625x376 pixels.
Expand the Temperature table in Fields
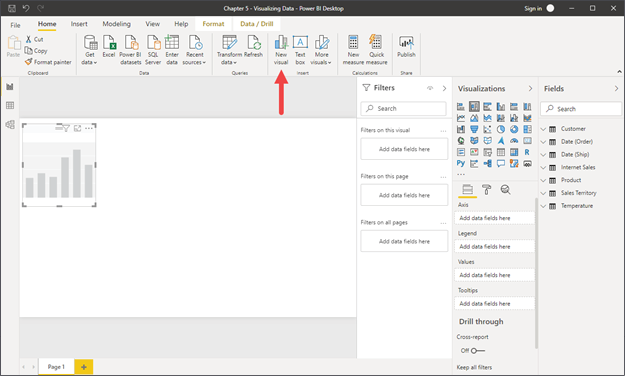(543, 206)
